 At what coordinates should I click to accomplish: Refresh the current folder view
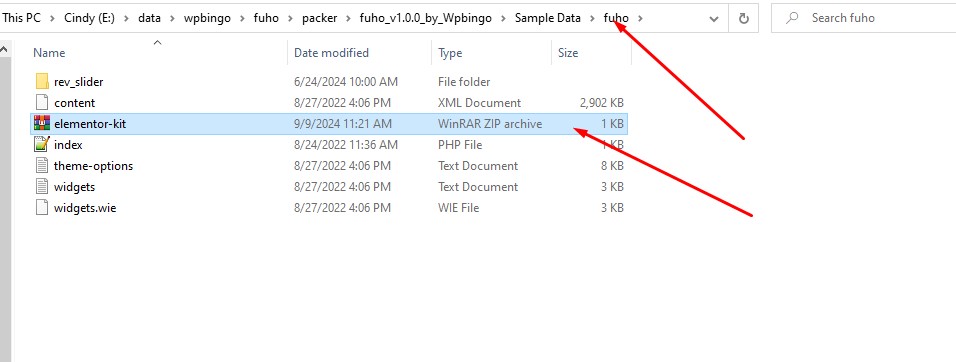click(744, 18)
